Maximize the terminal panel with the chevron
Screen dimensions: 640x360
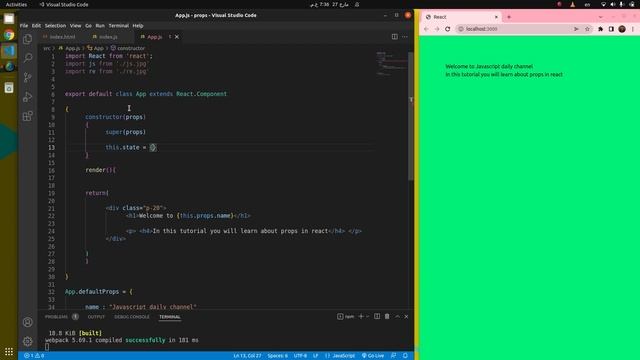point(397,316)
